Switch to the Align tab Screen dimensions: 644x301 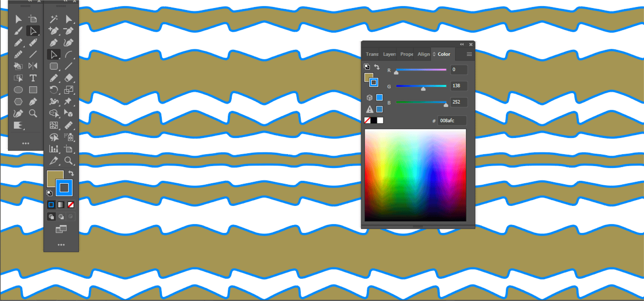pyautogui.click(x=423, y=54)
